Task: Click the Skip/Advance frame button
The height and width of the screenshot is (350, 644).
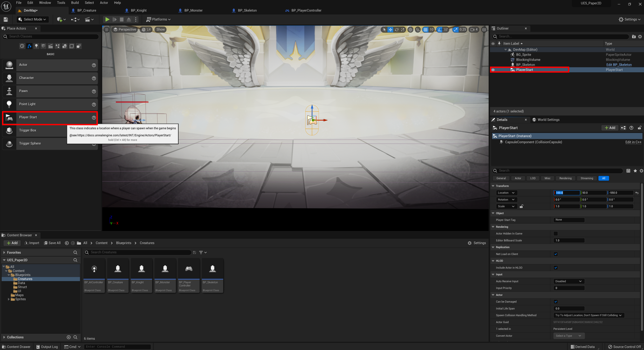Action: pyautogui.click(x=114, y=19)
